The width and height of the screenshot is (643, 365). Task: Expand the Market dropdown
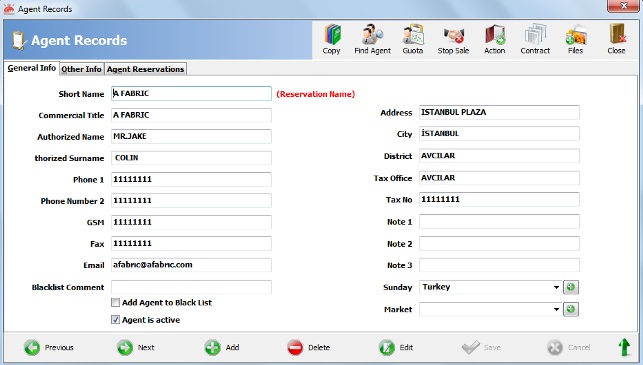(556, 310)
